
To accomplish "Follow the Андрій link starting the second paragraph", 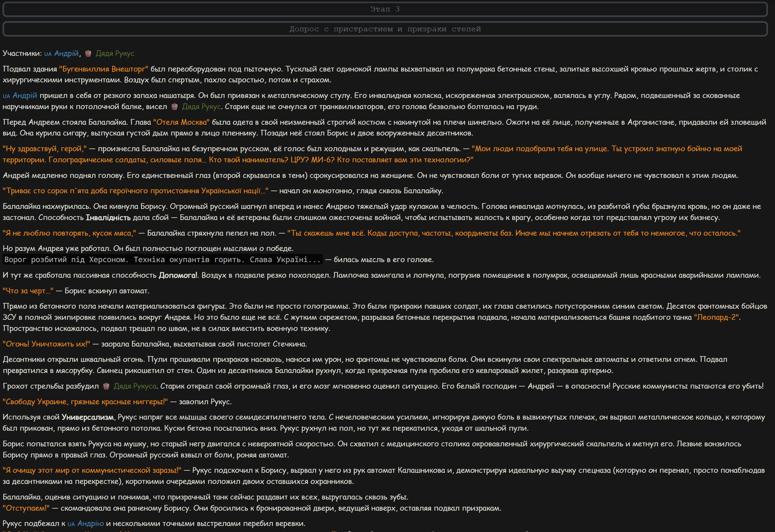I will (25, 95).
